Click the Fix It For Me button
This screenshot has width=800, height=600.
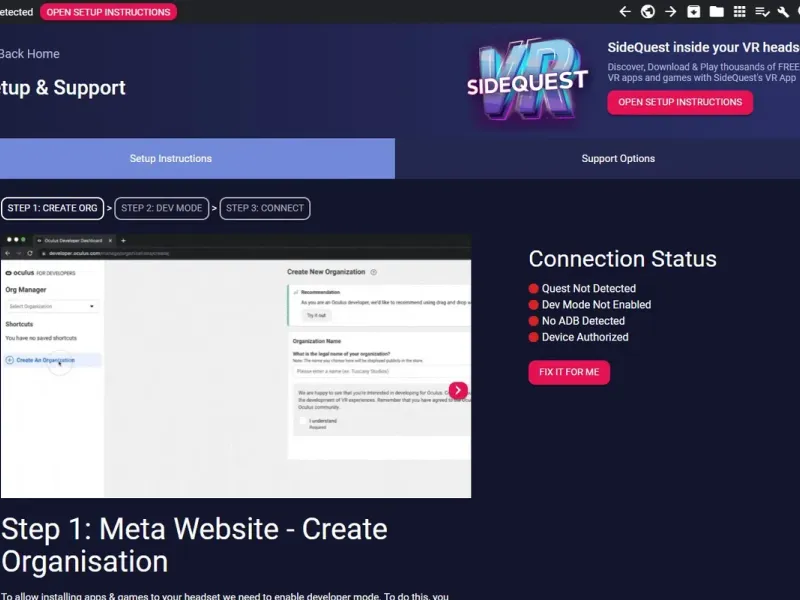[x=569, y=372]
